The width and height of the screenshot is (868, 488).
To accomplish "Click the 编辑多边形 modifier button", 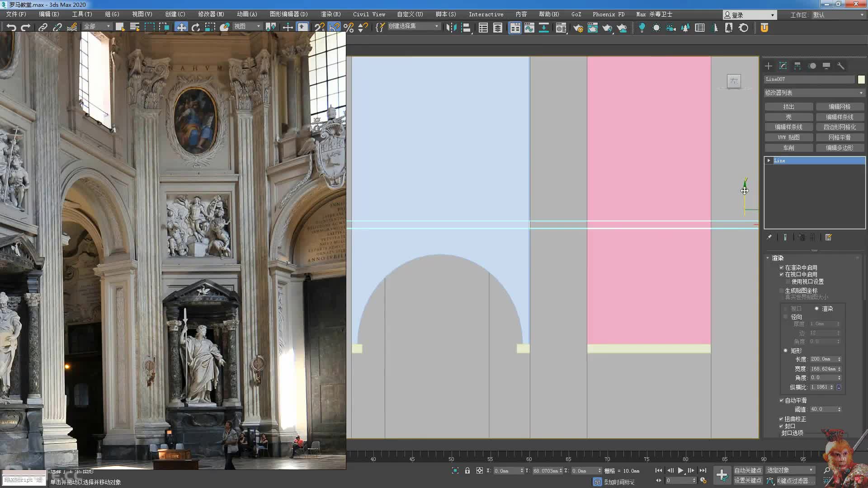I will [x=840, y=148].
